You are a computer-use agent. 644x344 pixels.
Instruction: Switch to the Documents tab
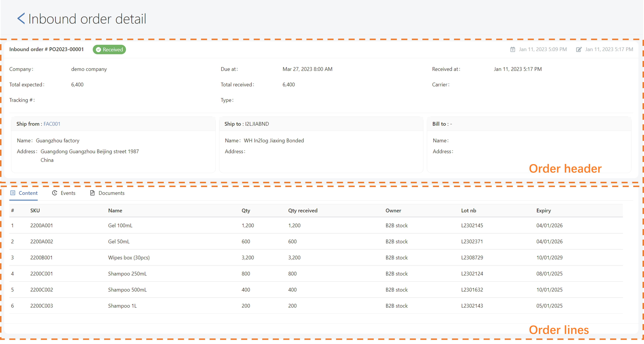tap(111, 193)
